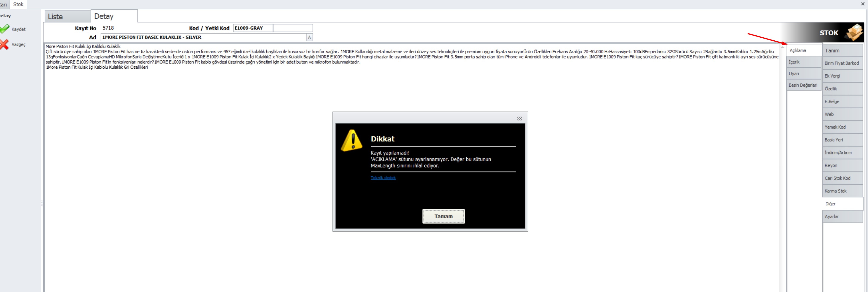Click the empty Yetki Kod field
Screen dimensions: 868x292
(x=293, y=28)
